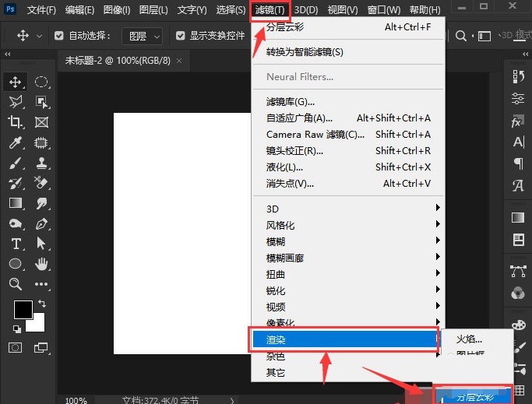
Task: Select the Elliptical Marquee tool
Action: [41, 82]
